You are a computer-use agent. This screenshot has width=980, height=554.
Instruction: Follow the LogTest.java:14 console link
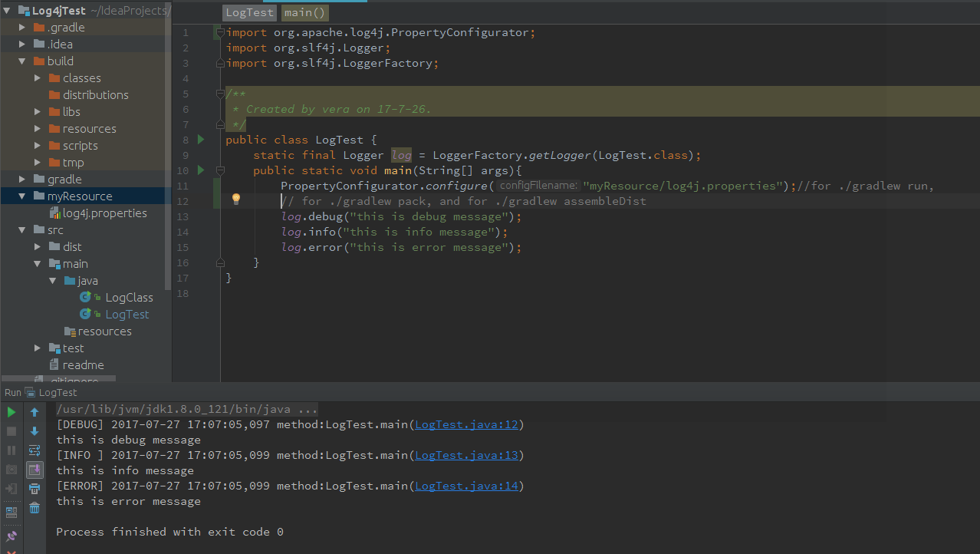pyautogui.click(x=466, y=486)
